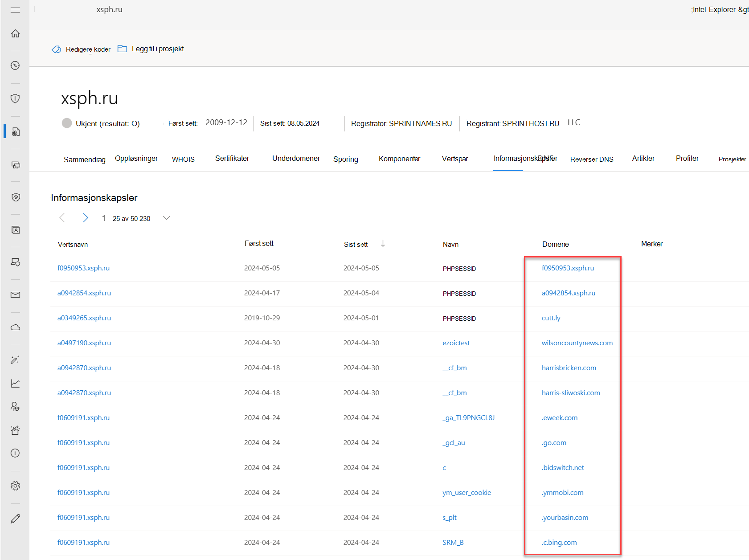Switch to the Underdomener tab
This screenshot has width=749, height=560.
point(296,159)
